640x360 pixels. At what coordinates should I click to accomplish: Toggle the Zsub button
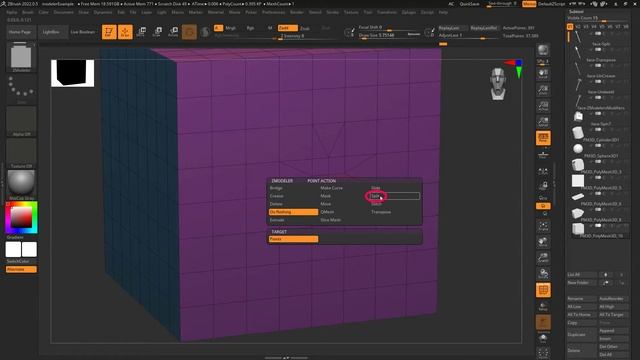click(305, 28)
